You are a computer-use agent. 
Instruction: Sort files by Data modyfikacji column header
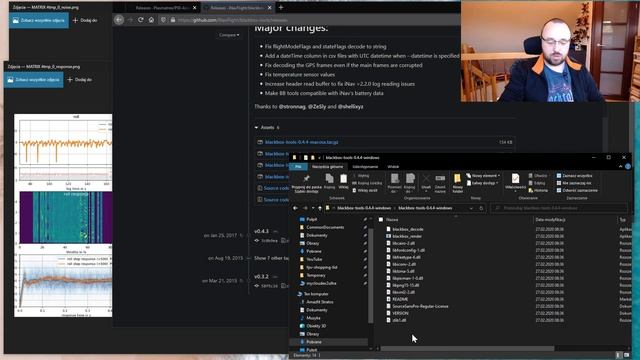550,220
